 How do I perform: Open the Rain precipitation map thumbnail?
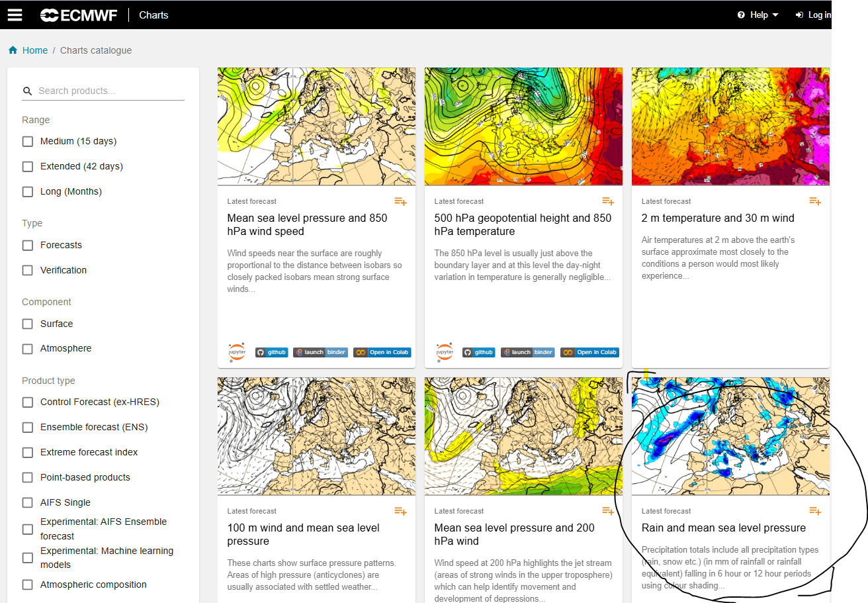tap(730, 436)
